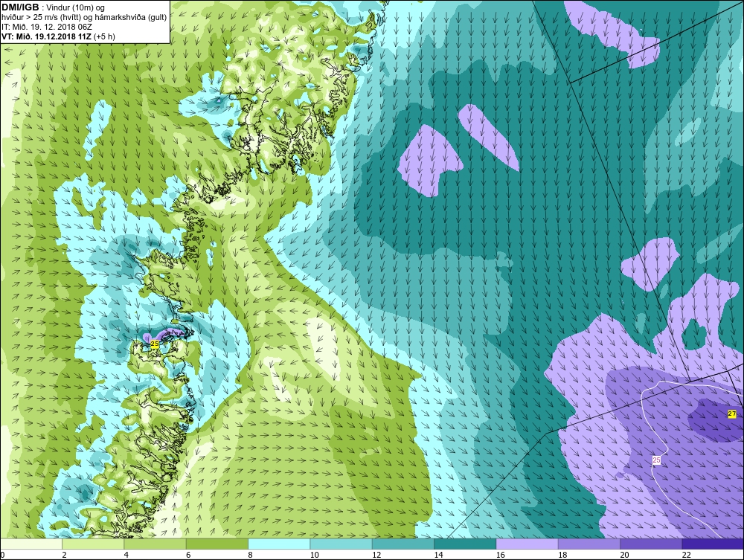Click the legend scale value 2
744x560 pixels.
pos(64,556)
